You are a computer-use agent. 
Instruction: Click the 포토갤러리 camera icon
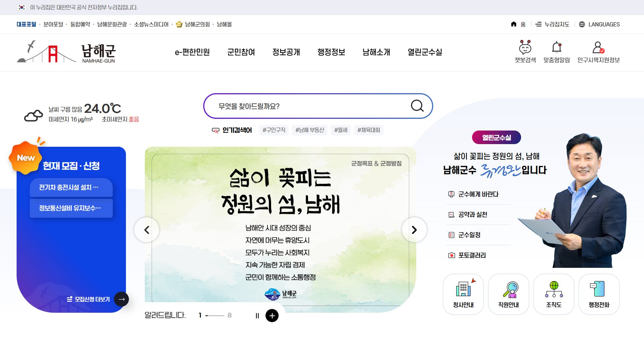(x=451, y=255)
